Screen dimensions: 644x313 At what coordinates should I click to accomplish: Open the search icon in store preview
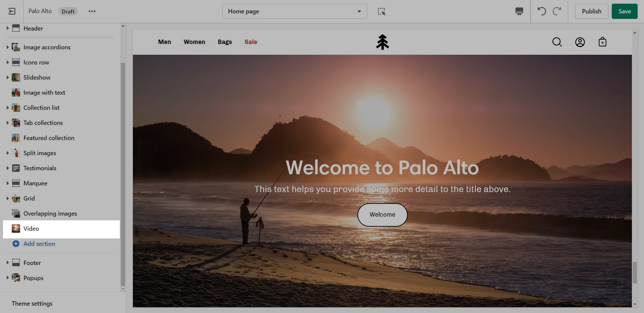(557, 42)
